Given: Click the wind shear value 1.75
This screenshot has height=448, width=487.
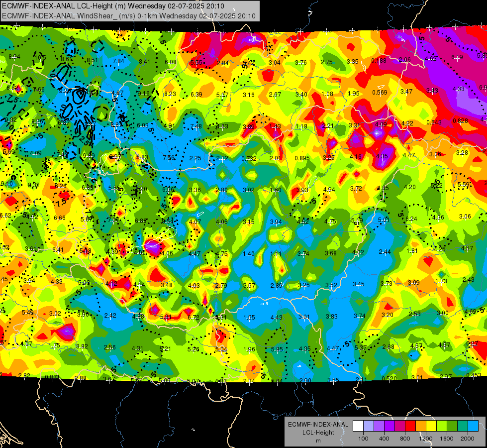Looking at the screenshot, I should click(x=54, y=345).
